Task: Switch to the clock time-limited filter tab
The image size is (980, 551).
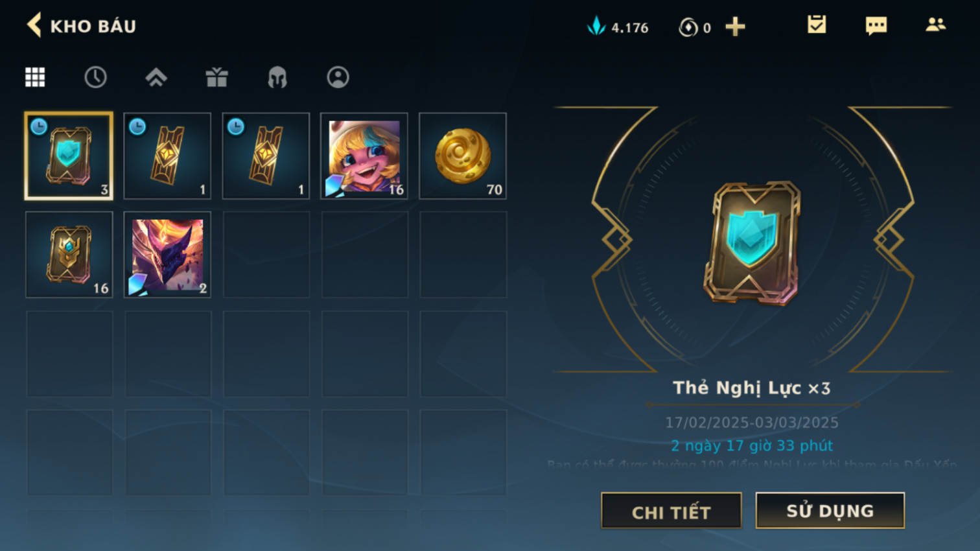Action: (95, 77)
